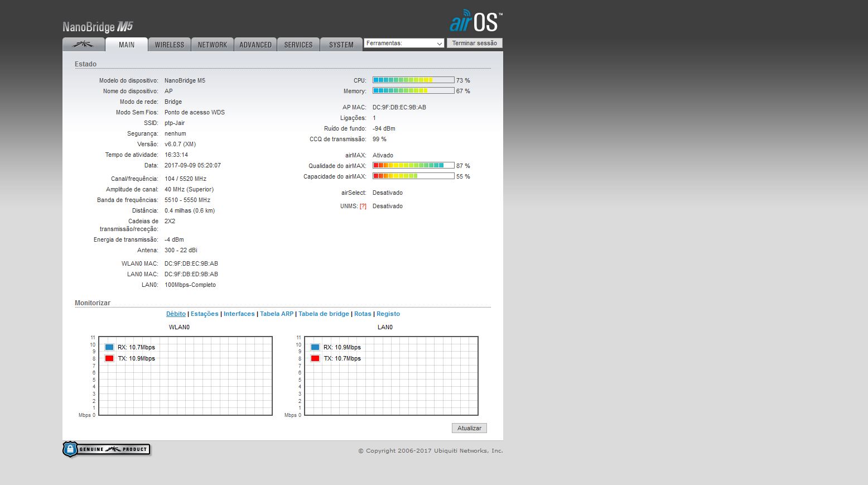
Task: Click the firmware version v6.0.7 (XM)
Action: click(x=180, y=145)
